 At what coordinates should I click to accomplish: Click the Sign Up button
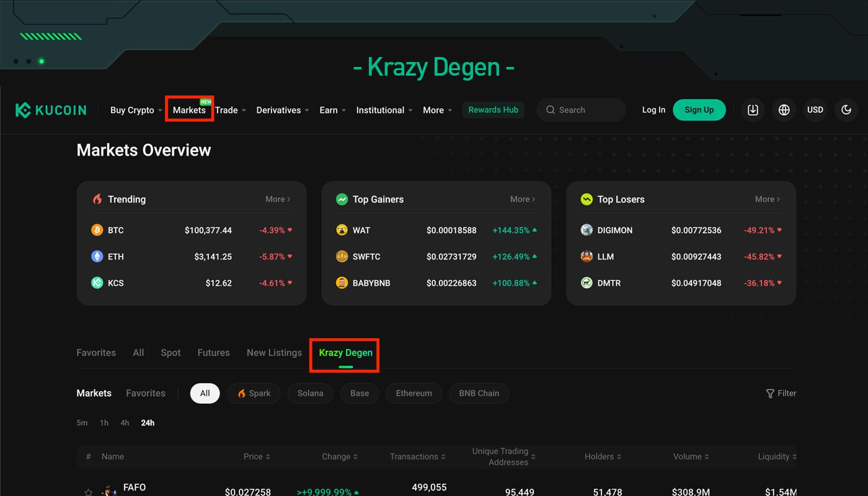coord(699,110)
